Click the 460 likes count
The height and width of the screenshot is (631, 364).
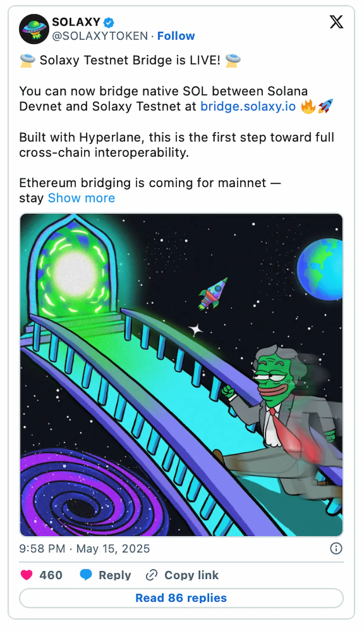51,575
